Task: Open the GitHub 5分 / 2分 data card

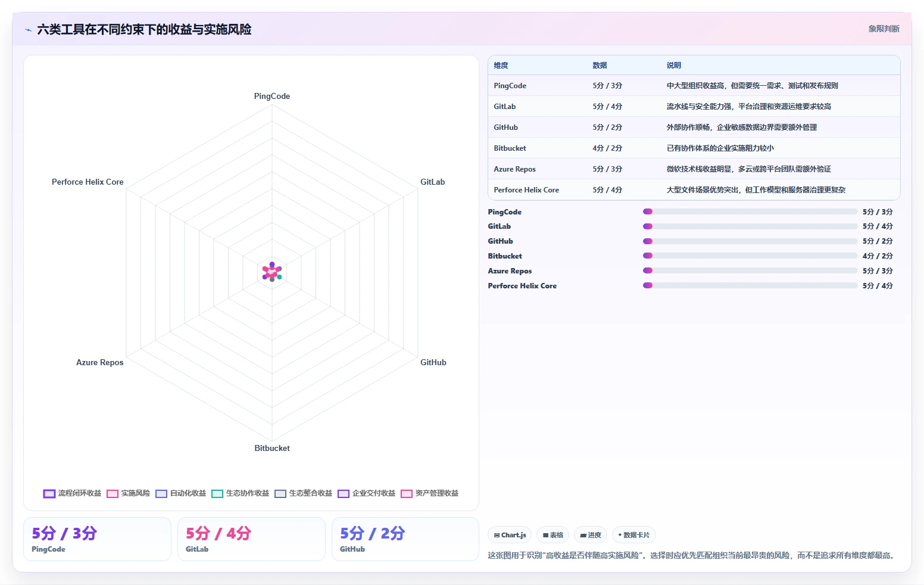Action: [x=405, y=539]
